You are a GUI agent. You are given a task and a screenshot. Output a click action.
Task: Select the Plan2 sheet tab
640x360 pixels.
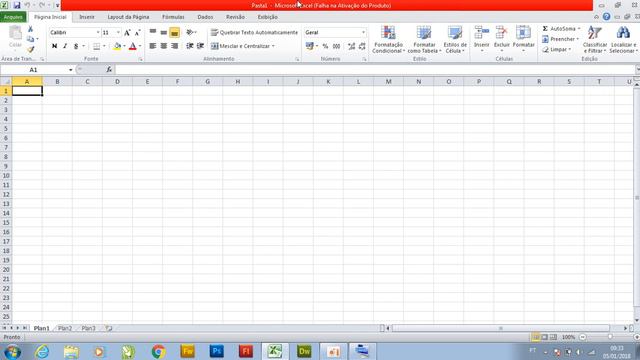pos(65,328)
